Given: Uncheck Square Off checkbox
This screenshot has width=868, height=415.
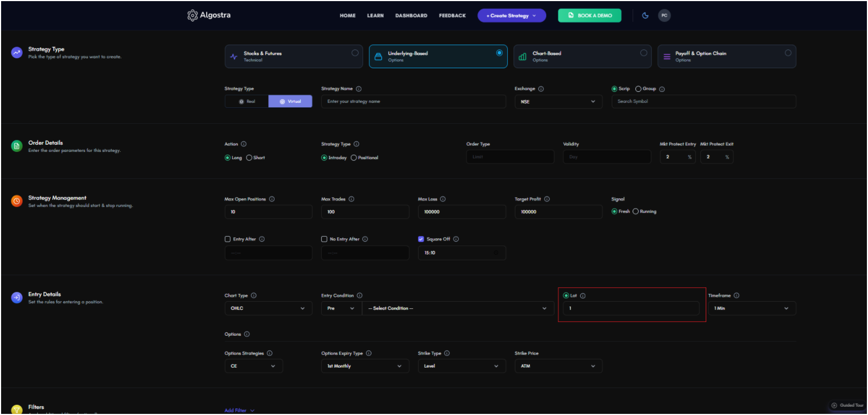Looking at the screenshot, I should coord(421,239).
